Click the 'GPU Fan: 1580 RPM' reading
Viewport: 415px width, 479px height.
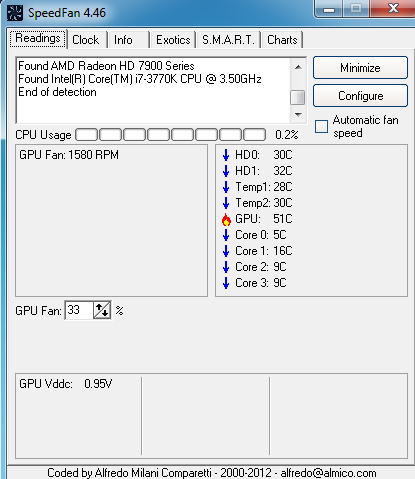69,155
